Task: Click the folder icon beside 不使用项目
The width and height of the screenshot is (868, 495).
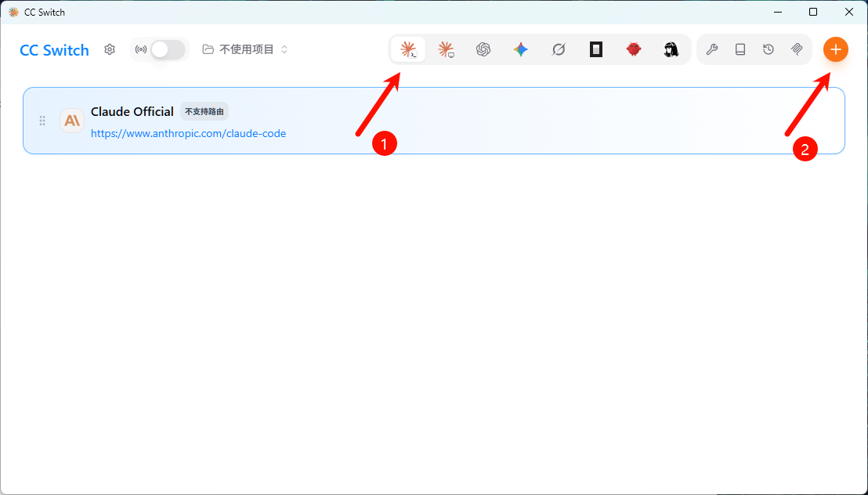Action: pyautogui.click(x=208, y=50)
